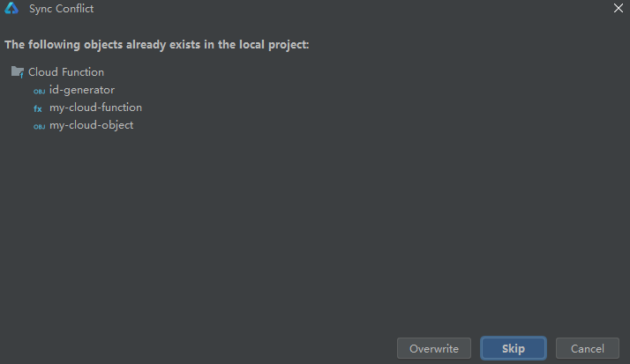The image size is (630, 364).
Task: Click the OBJ icon beside id-generator
Action: [39, 91]
